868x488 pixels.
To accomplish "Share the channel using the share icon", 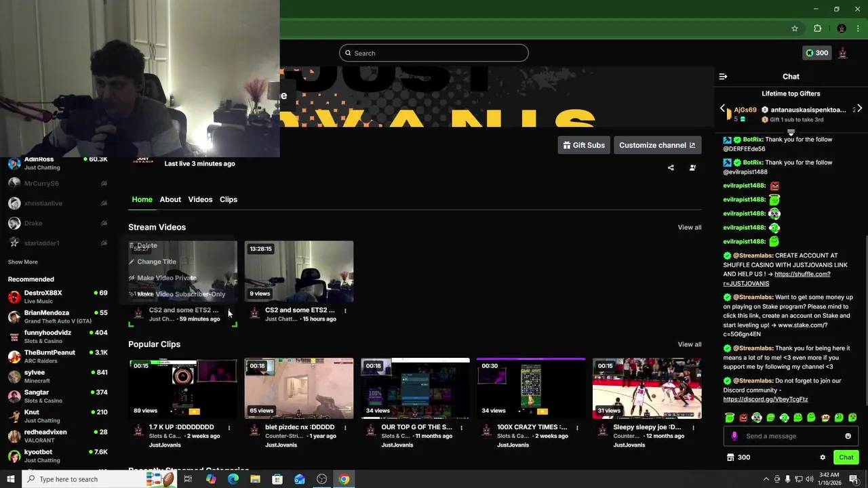I will 671,167.
